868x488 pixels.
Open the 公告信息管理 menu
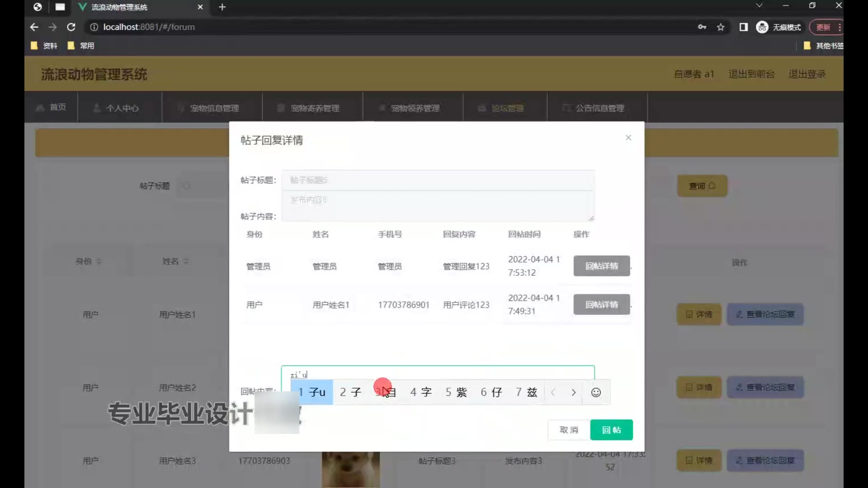point(597,108)
